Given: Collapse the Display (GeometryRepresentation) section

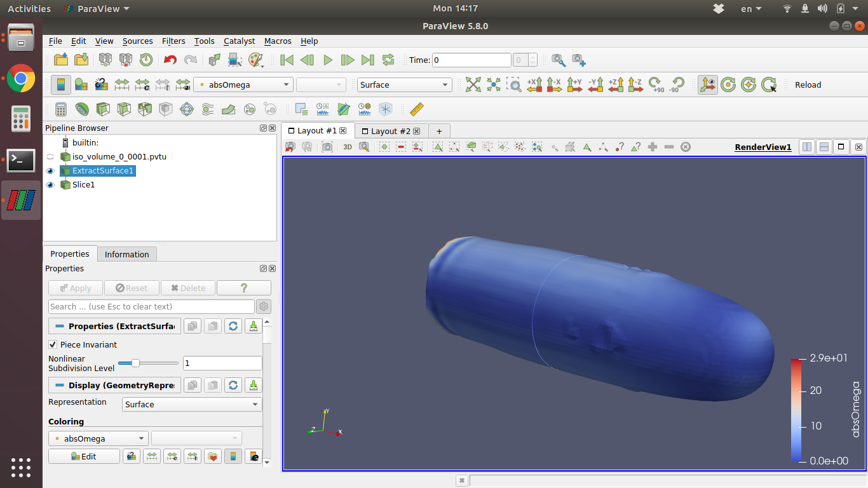Looking at the screenshot, I should tap(60, 385).
